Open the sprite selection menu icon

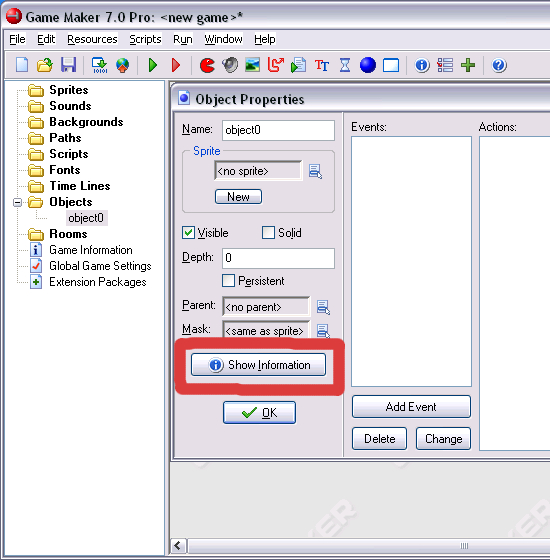click(315, 171)
